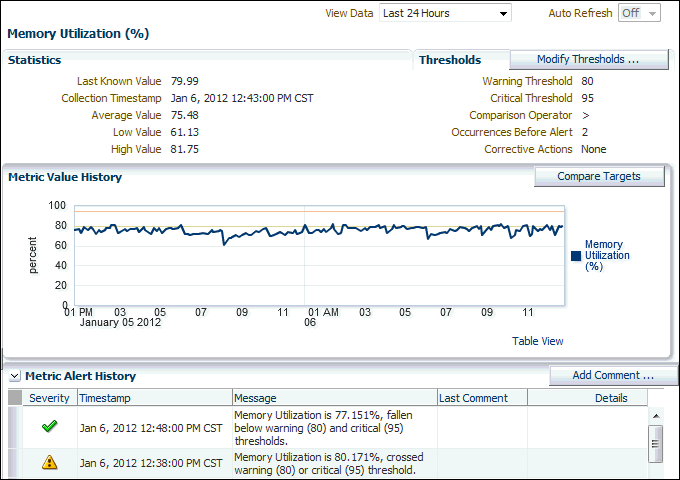Click the green checkmark severity icon

click(x=49, y=427)
